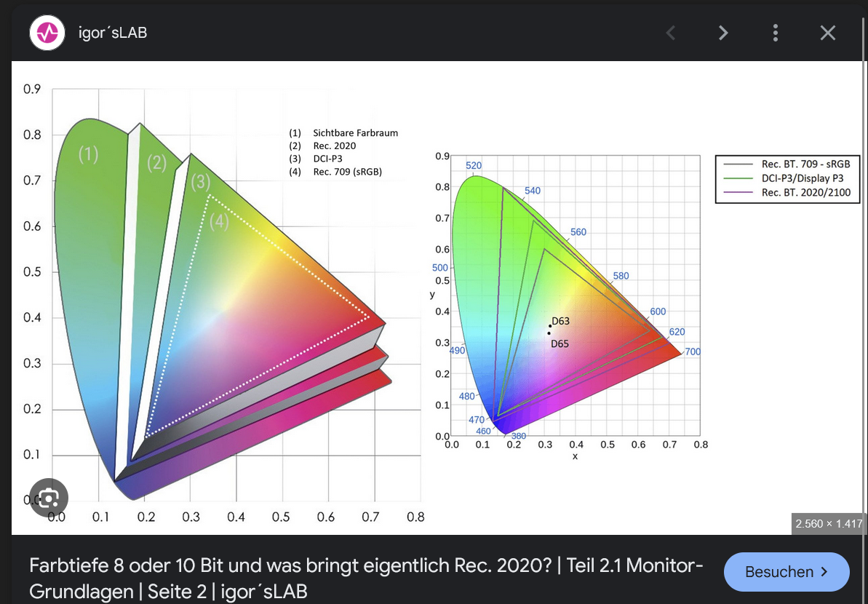Close the image preview overlay

point(827,32)
